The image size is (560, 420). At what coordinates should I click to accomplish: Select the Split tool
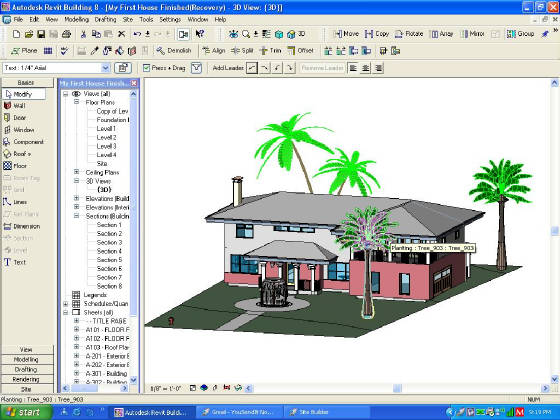[242, 51]
